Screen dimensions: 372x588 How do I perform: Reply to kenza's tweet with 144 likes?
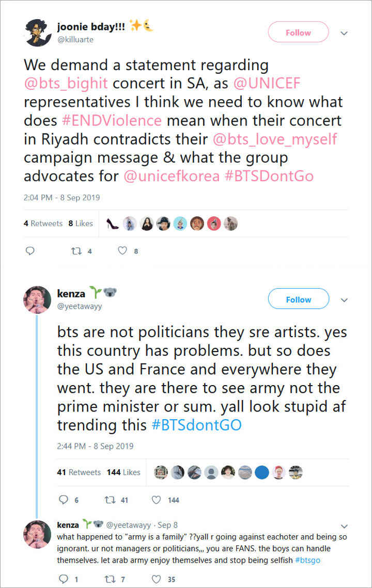click(x=64, y=500)
